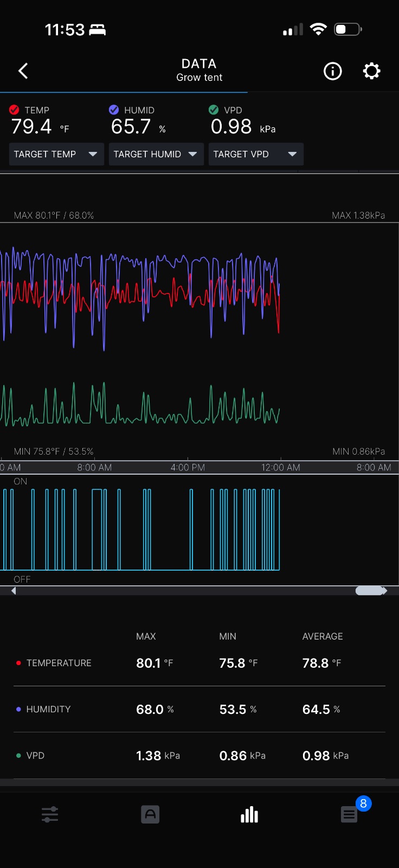399x868 pixels.
Task: Toggle the purple HUMID checkmark
Action: tap(114, 110)
